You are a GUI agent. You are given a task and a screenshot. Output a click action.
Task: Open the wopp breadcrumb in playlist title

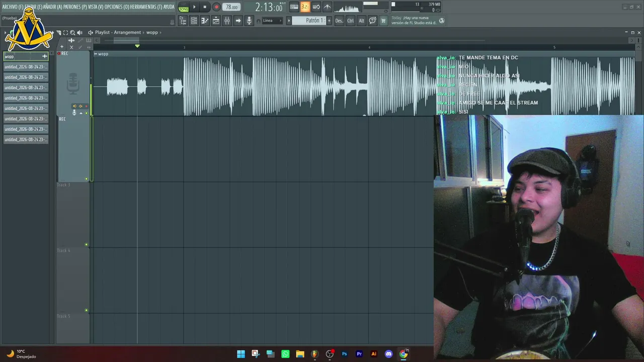coord(152,33)
